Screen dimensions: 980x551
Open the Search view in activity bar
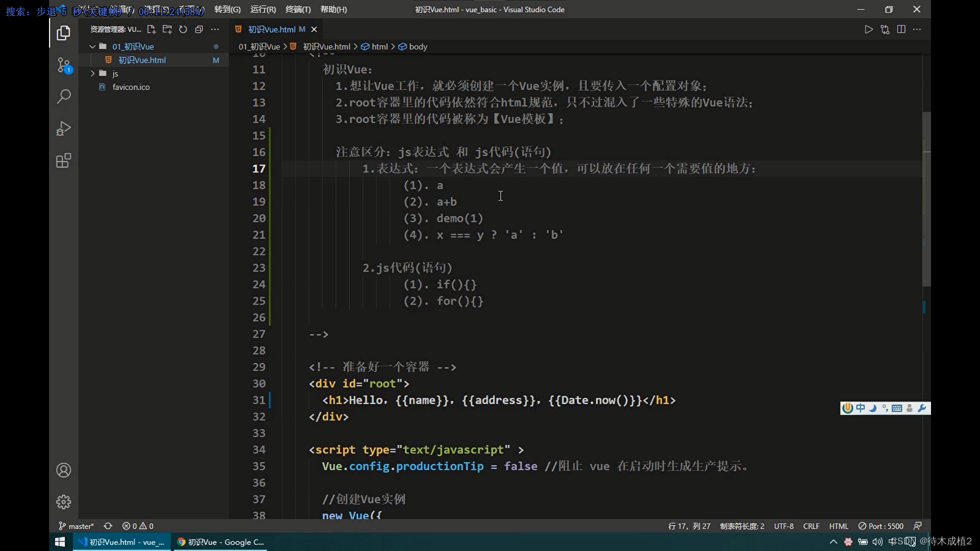pos(63,96)
